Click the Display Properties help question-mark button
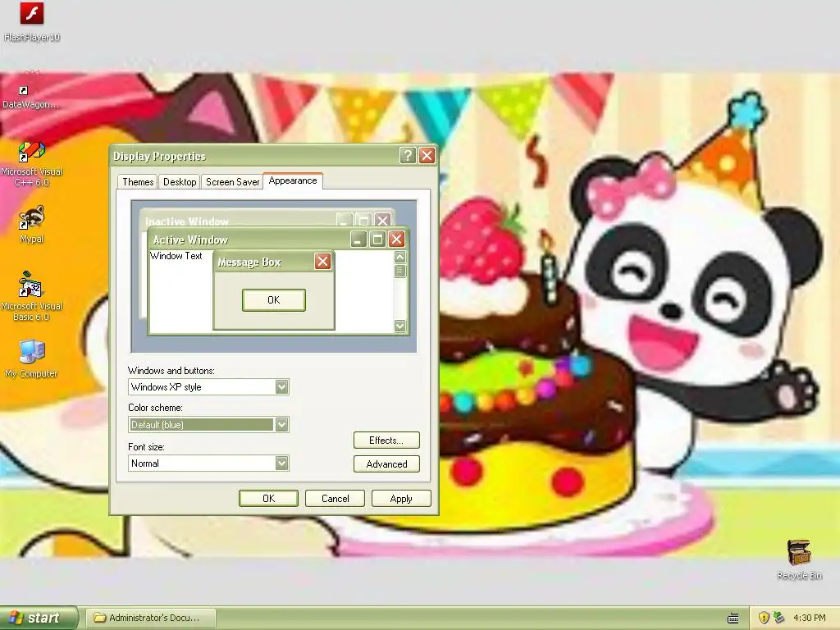The height and width of the screenshot is (630, 840). [x=407, y=155]
